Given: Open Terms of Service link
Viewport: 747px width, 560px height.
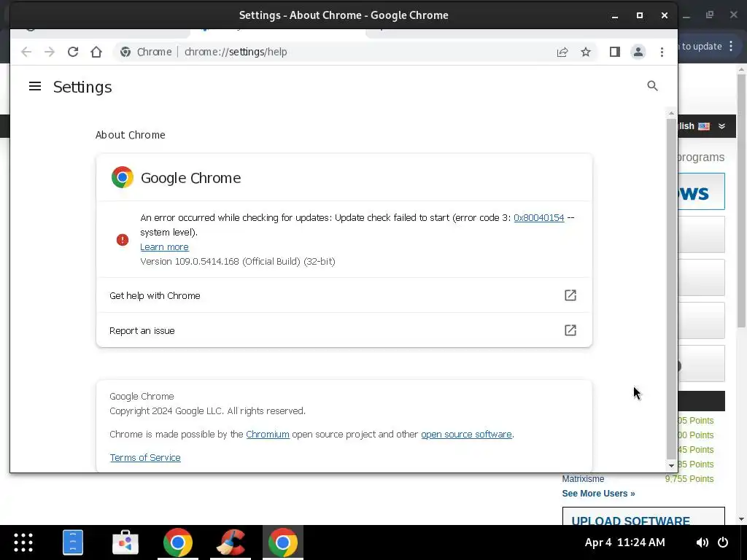Looking at the screenshot, I should click(x=145, y=458).
